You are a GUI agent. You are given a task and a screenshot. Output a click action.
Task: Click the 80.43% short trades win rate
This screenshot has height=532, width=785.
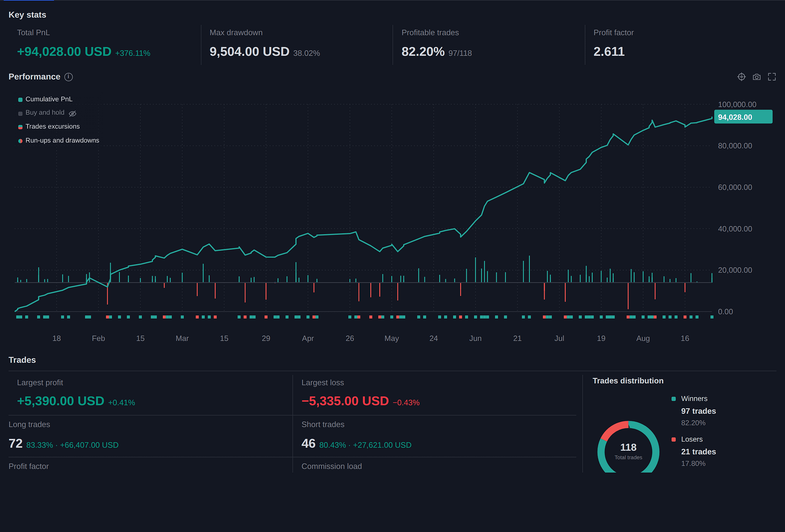tap(332, 445)
